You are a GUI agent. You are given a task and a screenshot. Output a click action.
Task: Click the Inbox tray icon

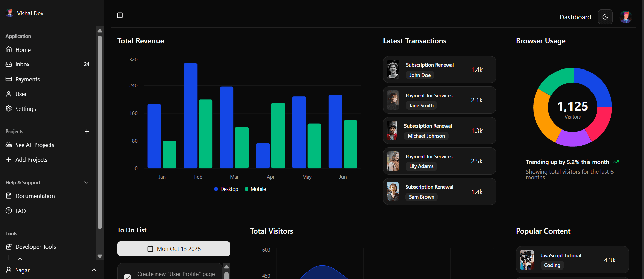[x=9, y=64]
